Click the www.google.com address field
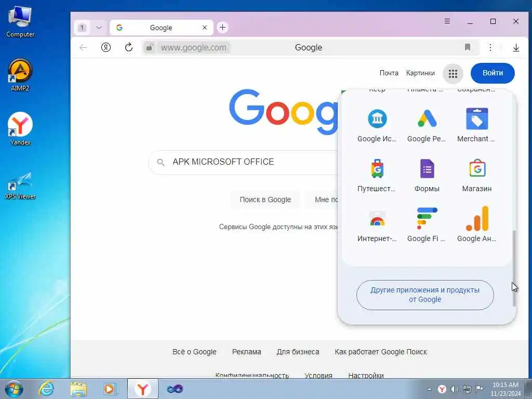Image resolution: width=532 pixels, height=399 pixels. [194, 47]
